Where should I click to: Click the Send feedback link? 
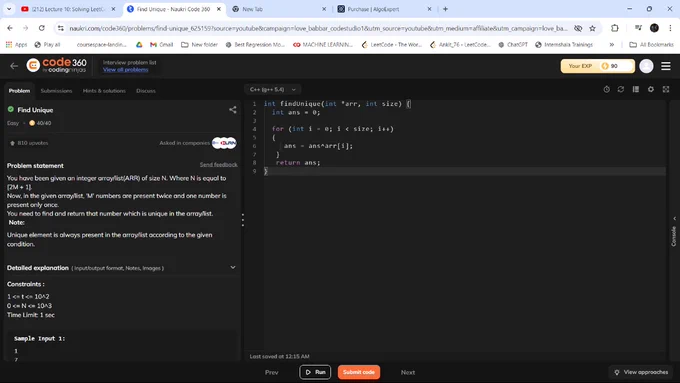(x=219, y=165)
